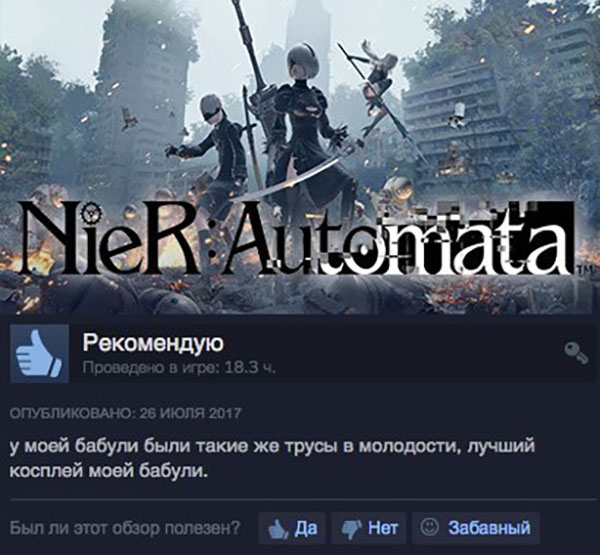Click the review text about бабули
The width and height of the screenshot is (600, 555).
pos(272,459)
